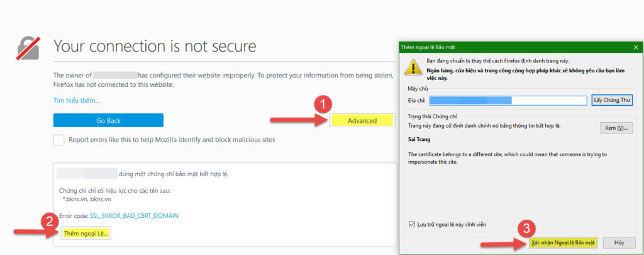Expand the Advanced section button
Image resolution: width=644 pixels, height=255 pixels.
362,120
